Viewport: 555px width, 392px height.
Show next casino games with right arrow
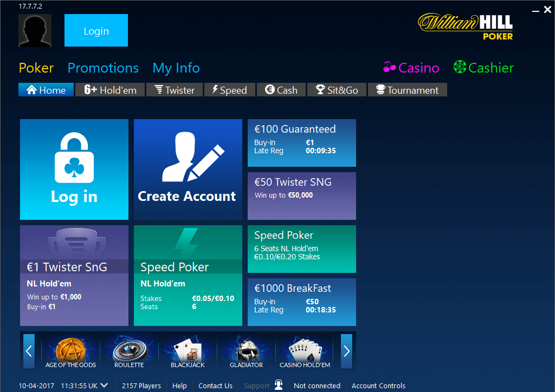pos(346,351)
